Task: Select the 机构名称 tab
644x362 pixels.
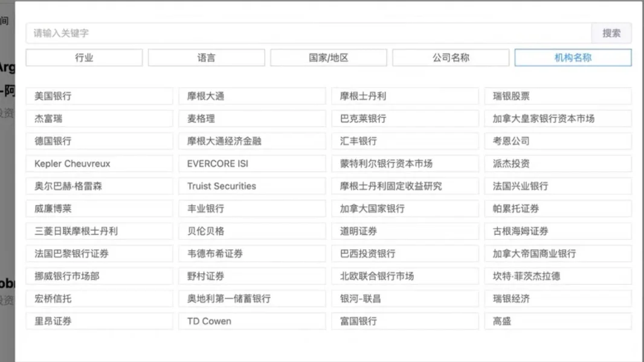Action: point(573,58)
